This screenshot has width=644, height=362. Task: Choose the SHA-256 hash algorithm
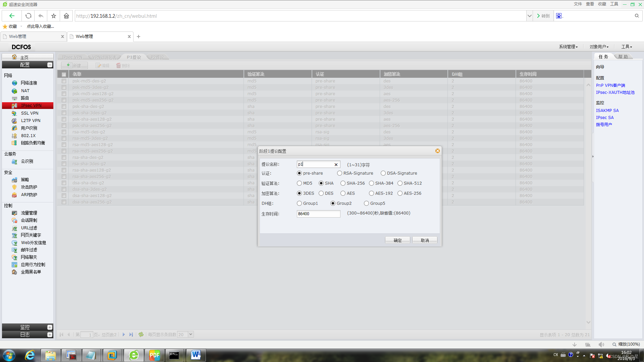coord(343,183)
